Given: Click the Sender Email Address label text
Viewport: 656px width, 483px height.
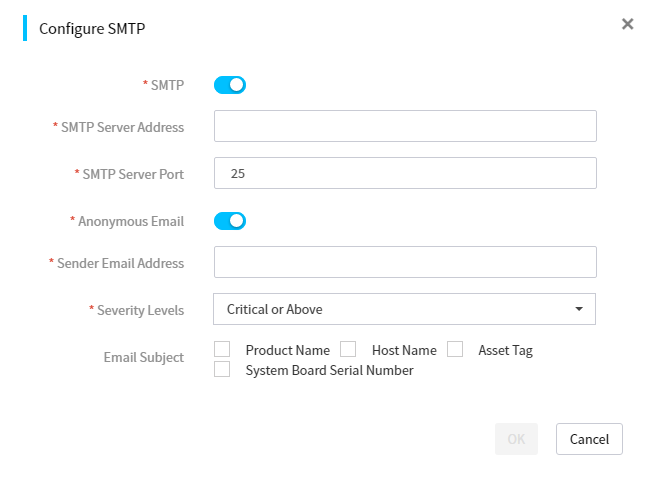Looking at the screenshot, I should (x=120, y=263).
